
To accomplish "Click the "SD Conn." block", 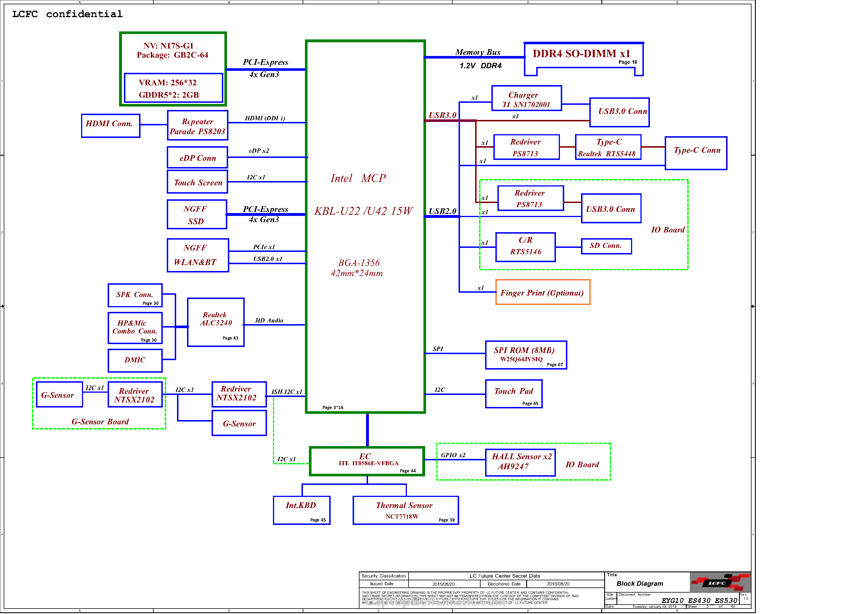I will [606, 246].
